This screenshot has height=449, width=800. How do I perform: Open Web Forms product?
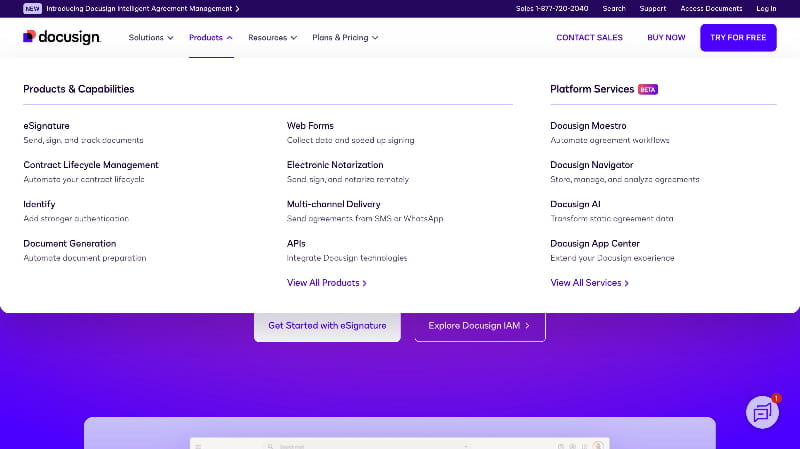tap(310, 126)
